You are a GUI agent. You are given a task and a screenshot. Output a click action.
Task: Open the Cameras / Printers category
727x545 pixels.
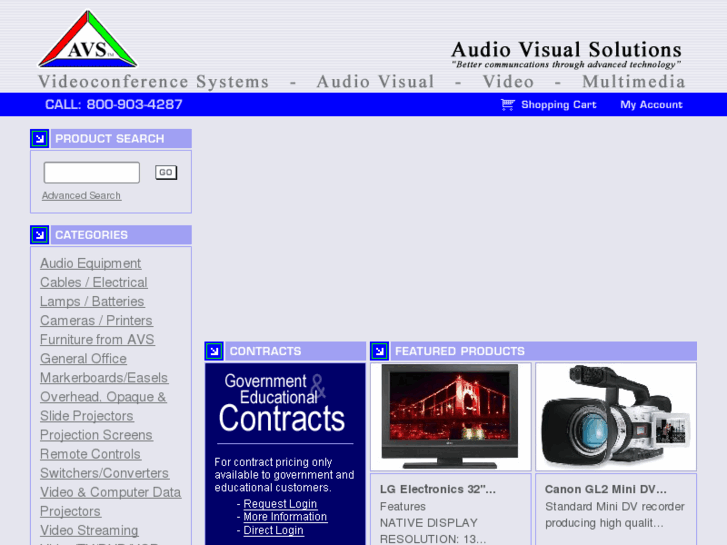pyautogui.click(x=96, y=320)
